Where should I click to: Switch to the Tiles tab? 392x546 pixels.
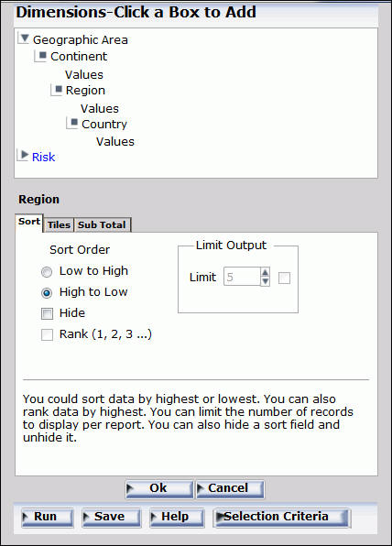click(x=59, y=225)
